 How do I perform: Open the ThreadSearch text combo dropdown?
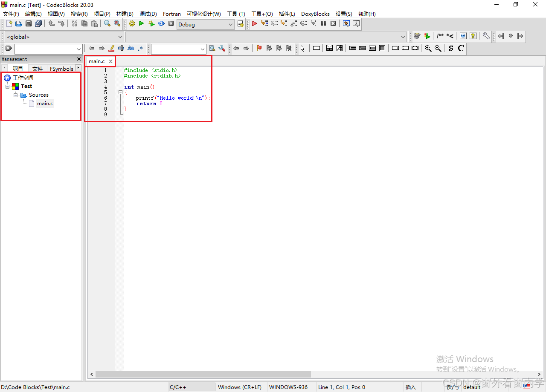tap(203, 49)
